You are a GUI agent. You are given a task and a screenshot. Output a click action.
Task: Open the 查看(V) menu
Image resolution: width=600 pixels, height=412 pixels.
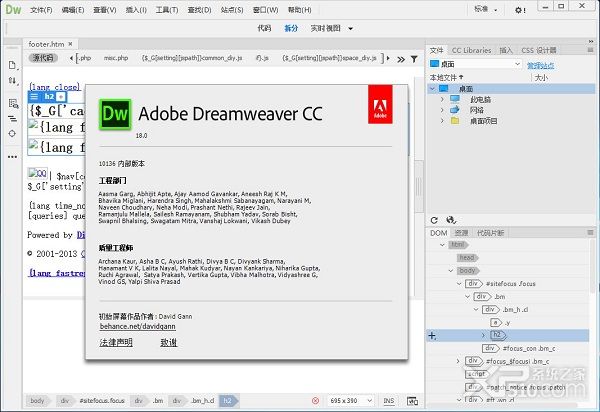click(x=104, y=10)
